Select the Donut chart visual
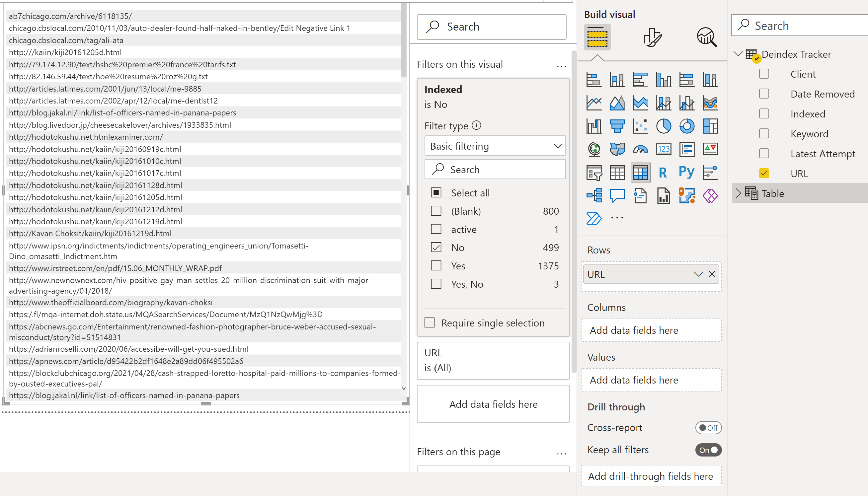868x496 pixels. [x=687, y=126]
